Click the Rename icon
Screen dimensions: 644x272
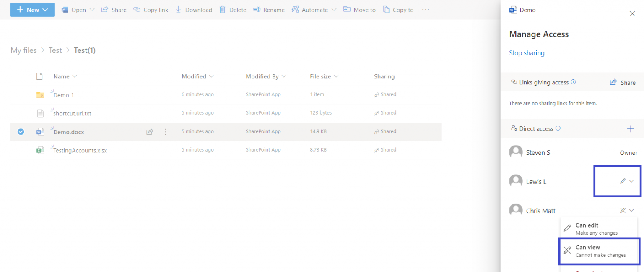point(256,10)
